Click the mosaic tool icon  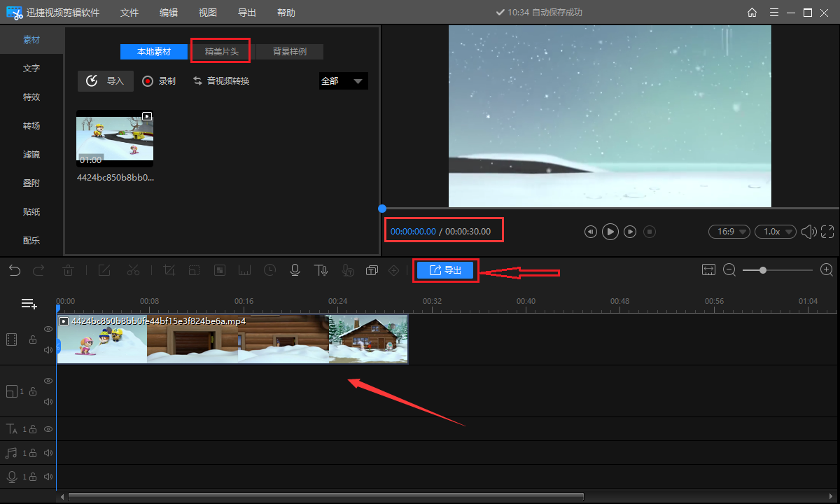220,270
